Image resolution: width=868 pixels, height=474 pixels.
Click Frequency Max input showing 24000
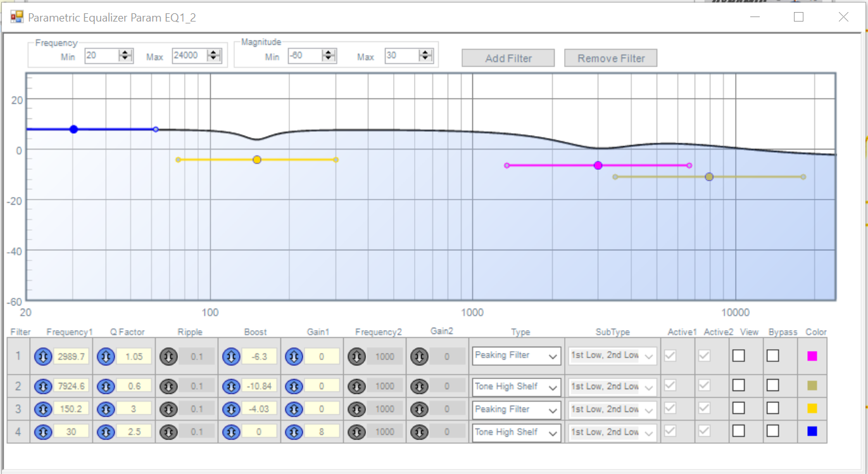point(189,56)
